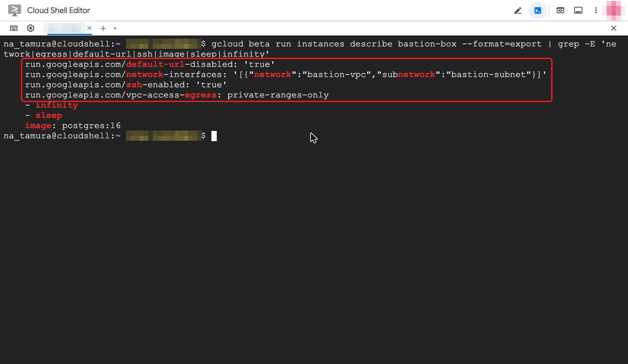Select the blurred terminal session tab

click(x=66, y=28)
